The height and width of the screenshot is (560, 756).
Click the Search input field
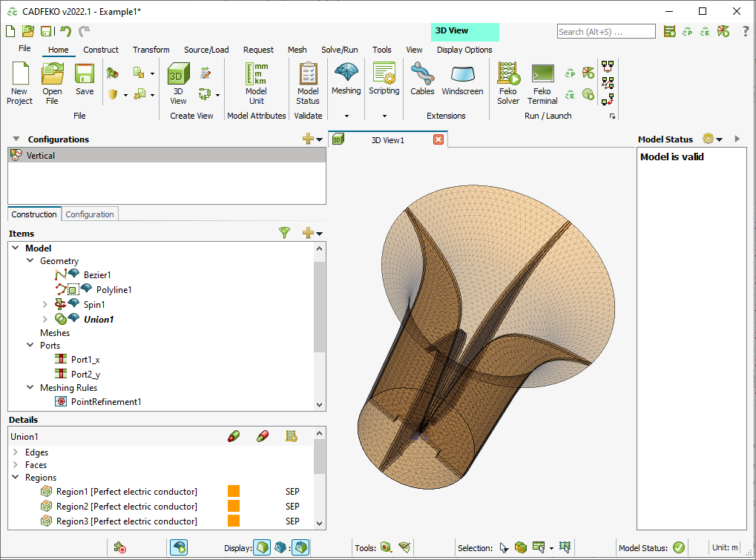pyautogui.click(x=605, y=31)
